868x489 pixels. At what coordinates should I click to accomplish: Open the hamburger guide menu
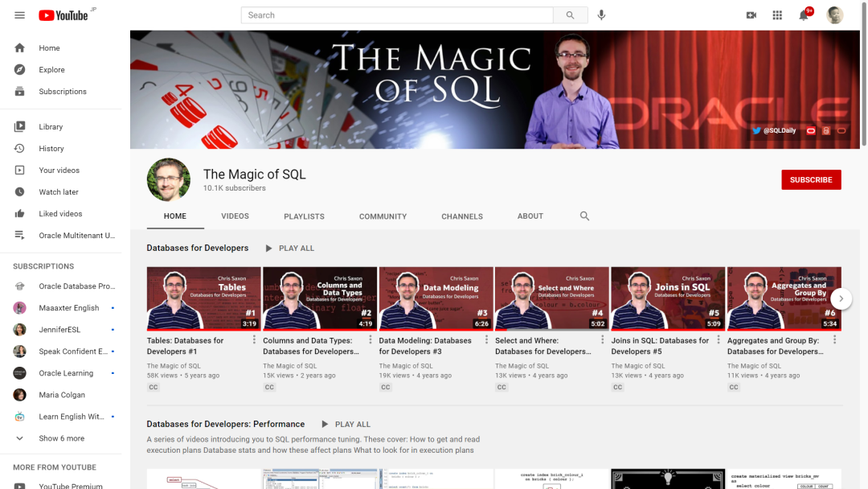(x=19, y=15)
